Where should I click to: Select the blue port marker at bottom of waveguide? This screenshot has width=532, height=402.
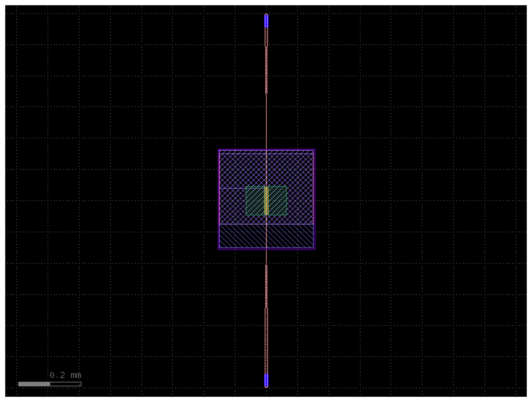click(266, 380)
